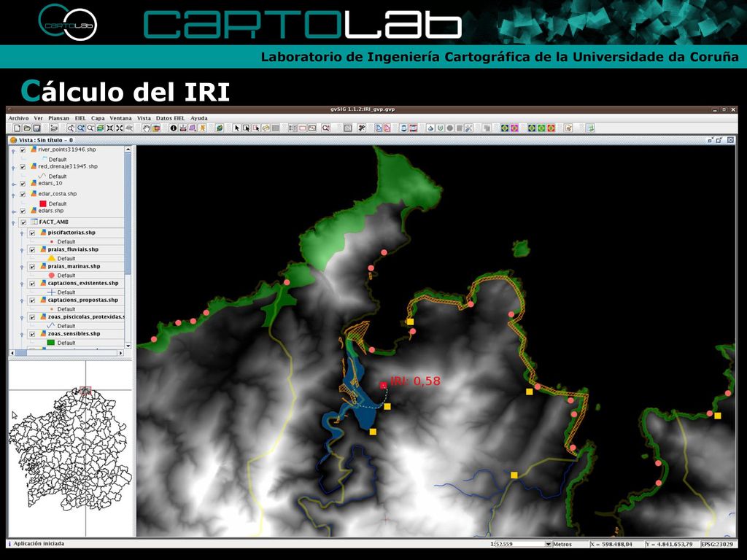Screen dimensions: 747x560
Task: Open the Archivo menu
Action: click(x=18, y=118)
